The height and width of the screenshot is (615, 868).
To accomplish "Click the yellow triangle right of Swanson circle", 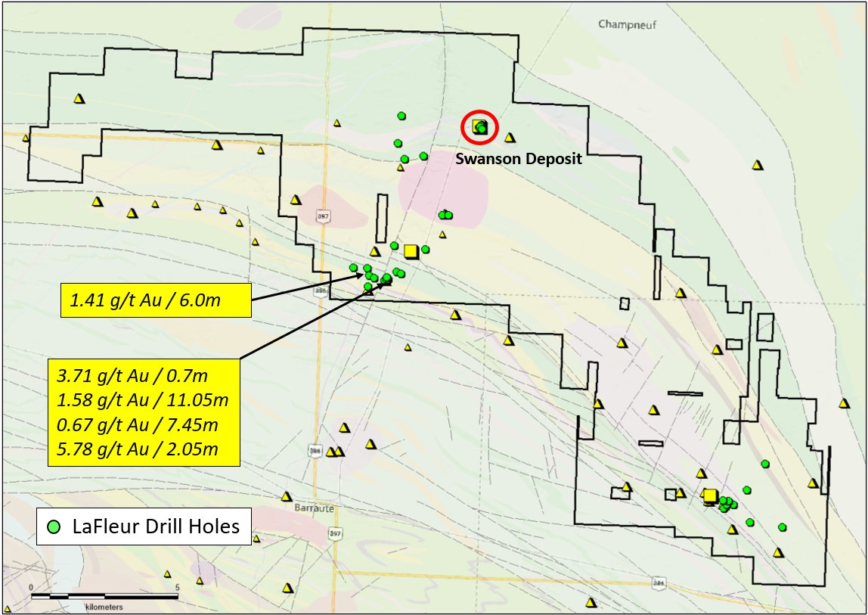I will point(510,138).
